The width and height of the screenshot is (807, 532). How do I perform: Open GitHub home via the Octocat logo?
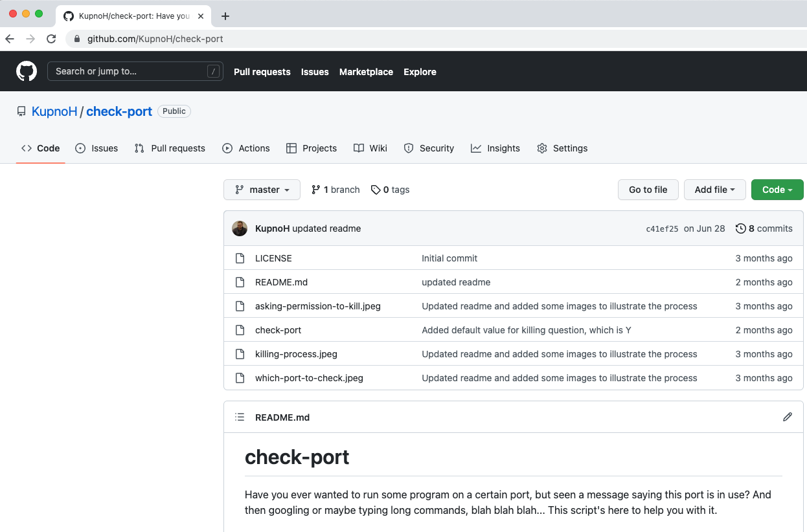coord(26,71)
